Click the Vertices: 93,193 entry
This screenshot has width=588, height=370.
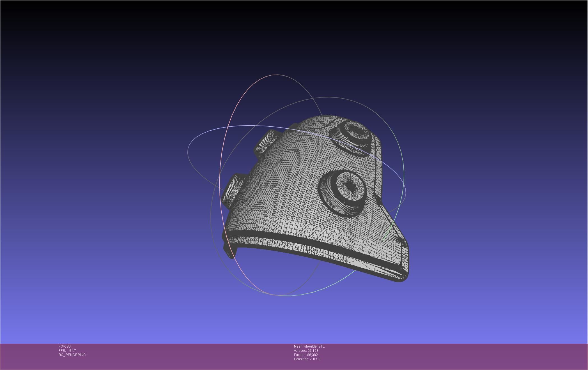(306, 351)
